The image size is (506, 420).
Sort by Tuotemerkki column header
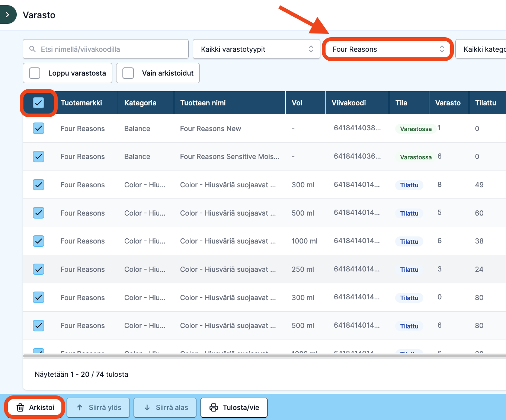click(x=81, y=103)
